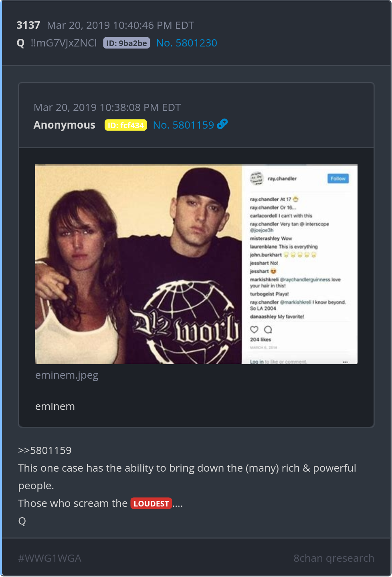Open post link No. 5801230
Viewport: 392px width, 577px height.
tap(186, 43)
